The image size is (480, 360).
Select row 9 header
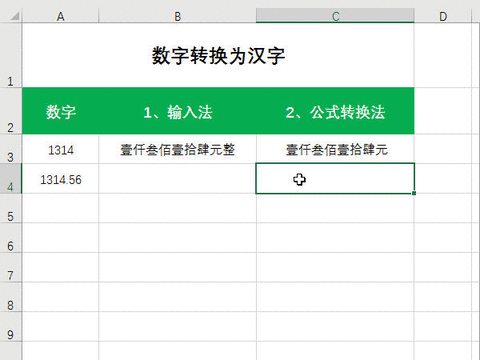(11, 326)
